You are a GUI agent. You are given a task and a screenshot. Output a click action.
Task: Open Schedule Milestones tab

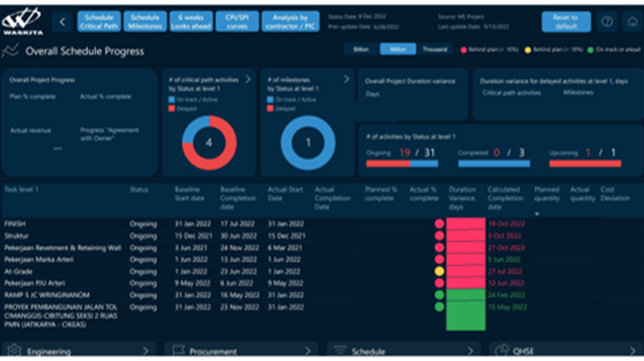point(145,22)
